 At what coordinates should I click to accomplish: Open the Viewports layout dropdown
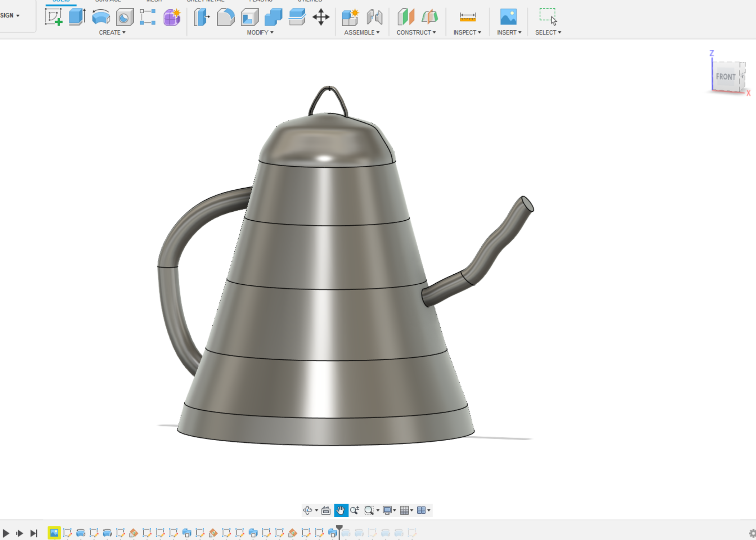(x=423, y=510)
